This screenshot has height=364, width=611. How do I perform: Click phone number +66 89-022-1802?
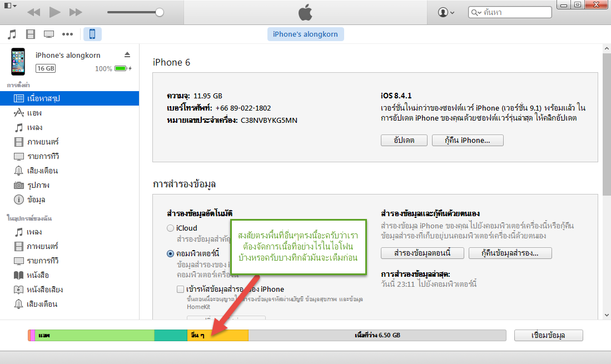(243, 108)
